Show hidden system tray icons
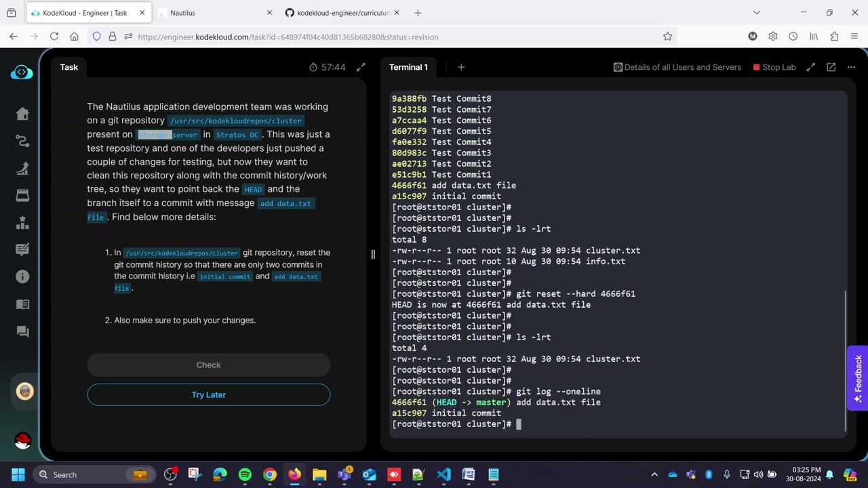Viewport: 868px width, 488px height. (654, 474)
